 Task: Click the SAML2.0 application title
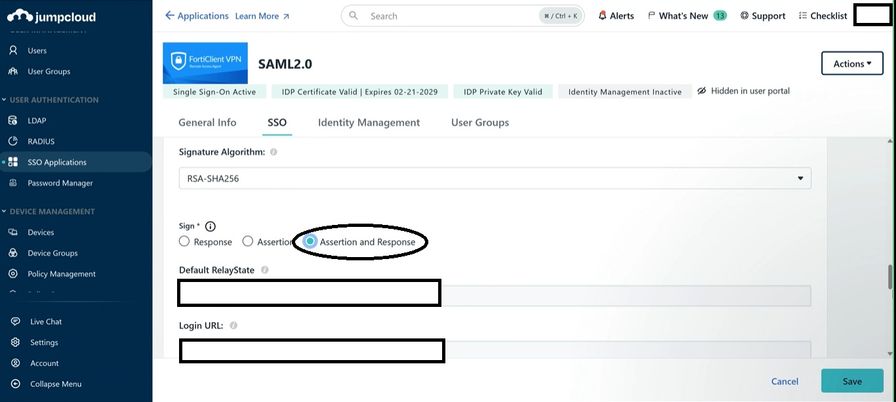(x=285, y=63)
